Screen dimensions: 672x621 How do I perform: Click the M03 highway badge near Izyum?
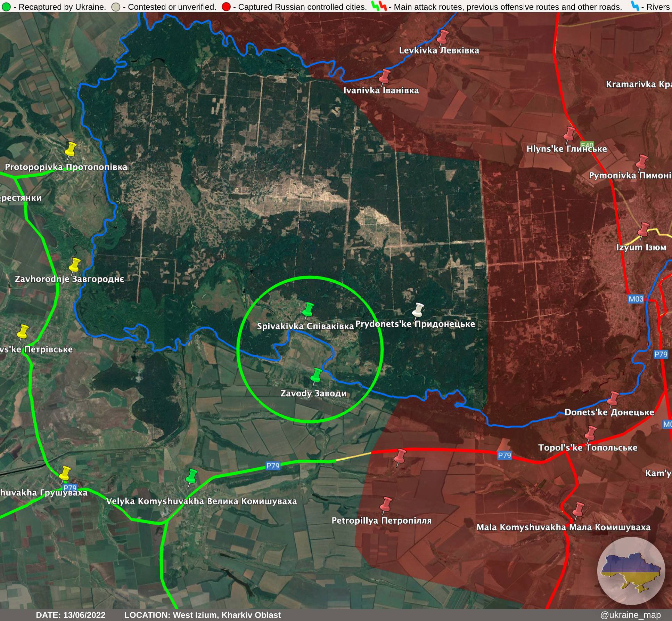[636, 299]
